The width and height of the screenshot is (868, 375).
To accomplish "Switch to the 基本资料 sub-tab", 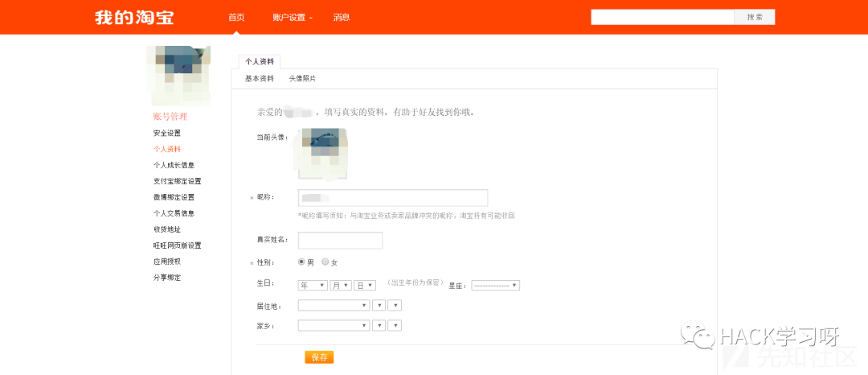I will tap(260, 79).
